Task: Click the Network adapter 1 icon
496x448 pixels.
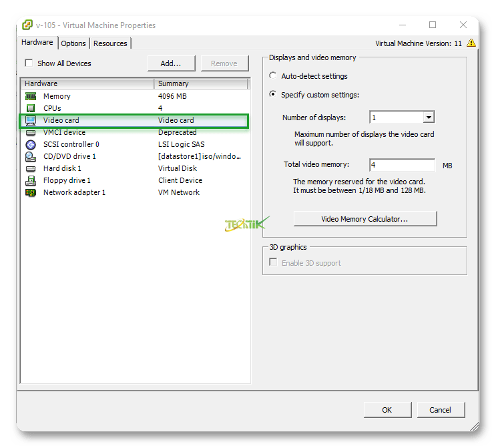Action: coord(30,192)
